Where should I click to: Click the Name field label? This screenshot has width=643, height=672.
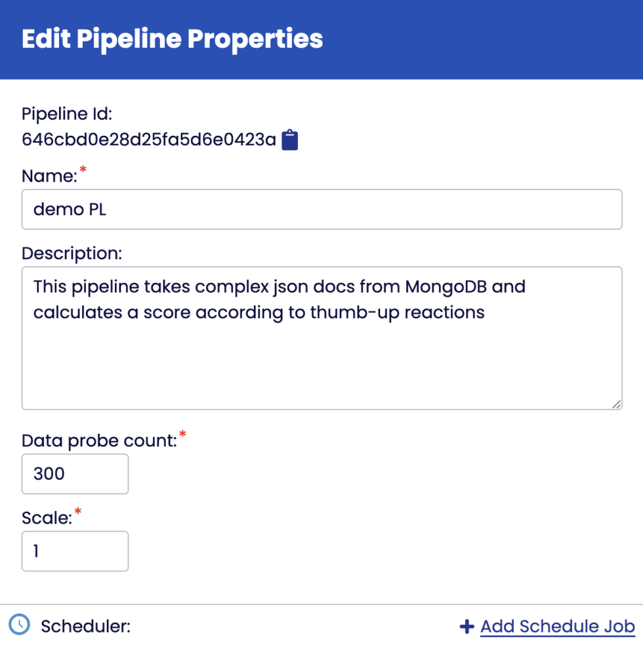point(49,176)
